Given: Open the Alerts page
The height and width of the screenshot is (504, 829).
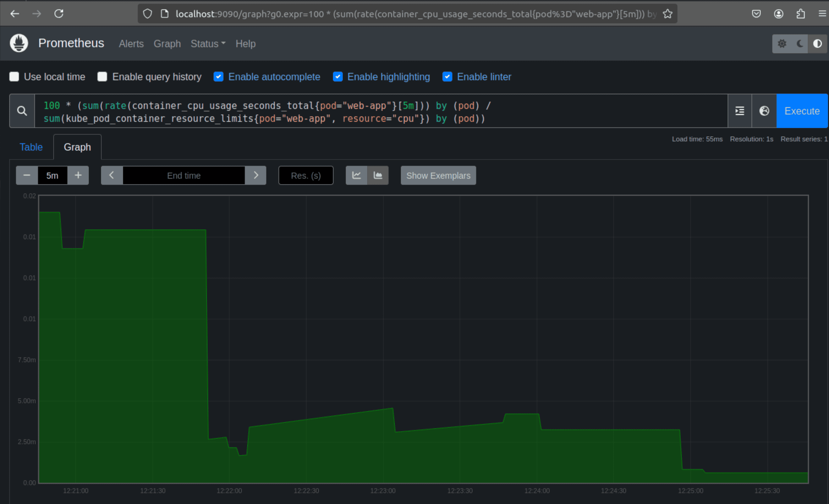Looking at the screenshot, I should pos(131,44).
